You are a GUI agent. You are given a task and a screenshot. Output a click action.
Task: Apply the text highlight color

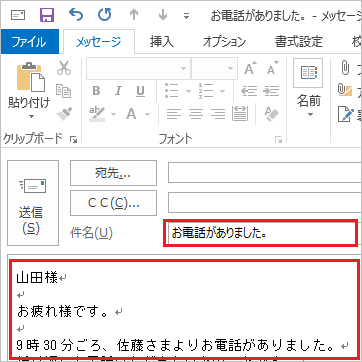(x=97, y=114)
